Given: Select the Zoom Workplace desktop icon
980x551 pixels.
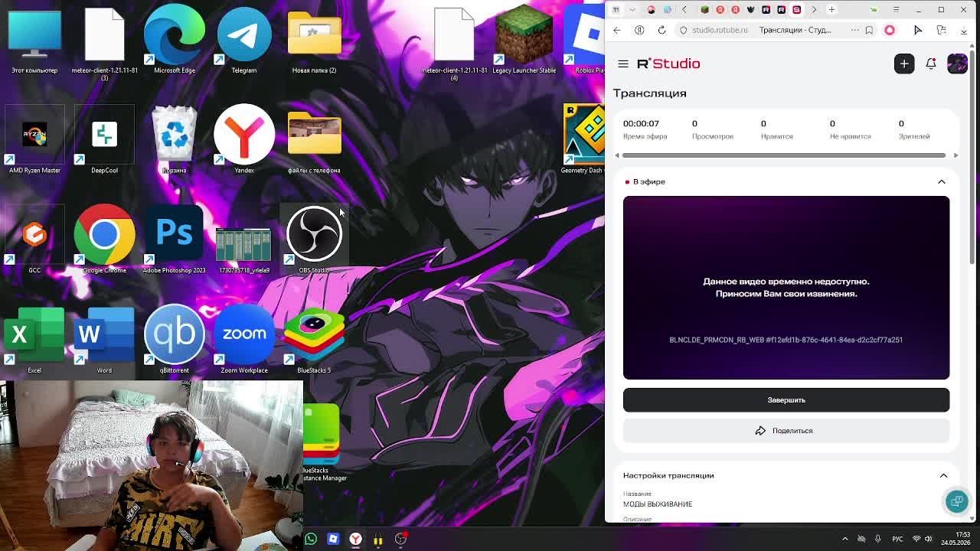Looking at the screenshot, I should click(x=244, y=341).
